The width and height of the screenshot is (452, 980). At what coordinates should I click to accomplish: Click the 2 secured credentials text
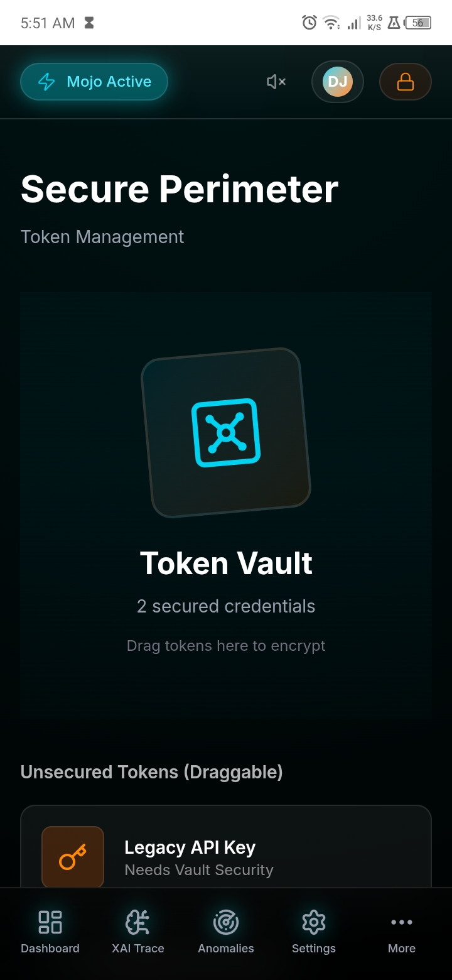[226, 606]
